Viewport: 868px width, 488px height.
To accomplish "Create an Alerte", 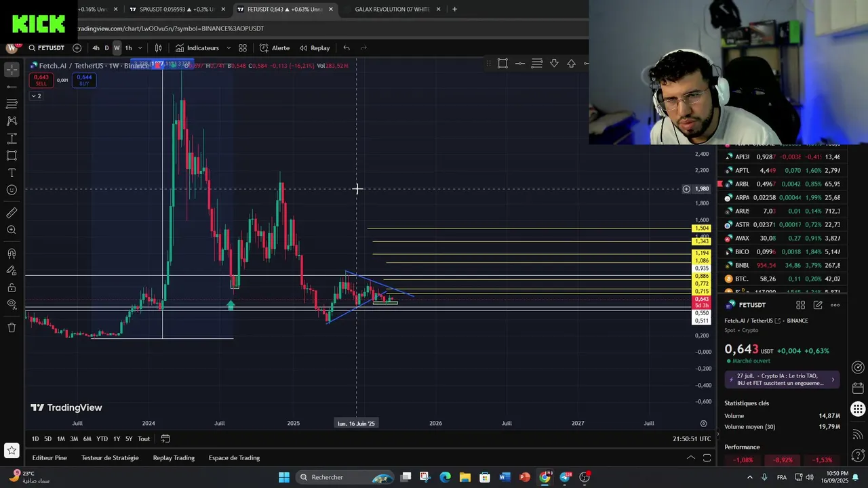I will coord(275,48).
